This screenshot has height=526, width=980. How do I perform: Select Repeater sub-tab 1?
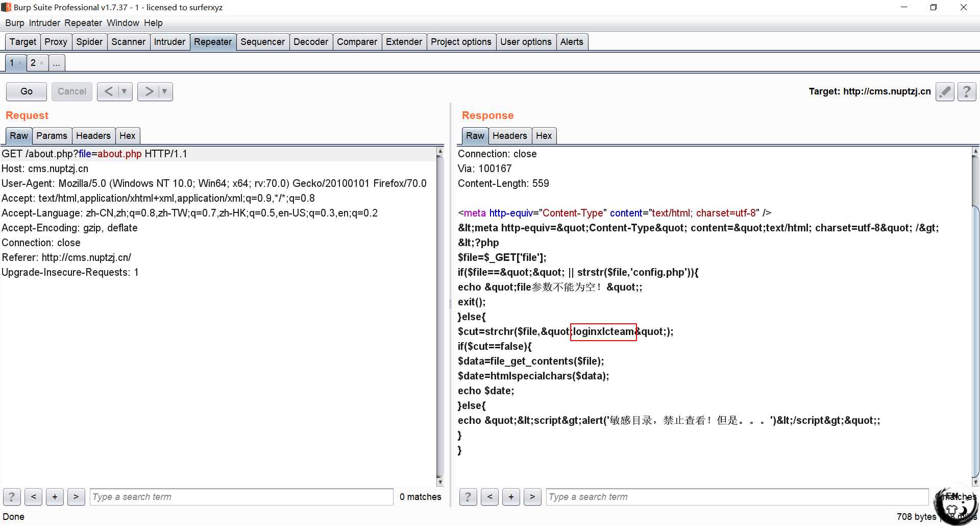[12, 63]
